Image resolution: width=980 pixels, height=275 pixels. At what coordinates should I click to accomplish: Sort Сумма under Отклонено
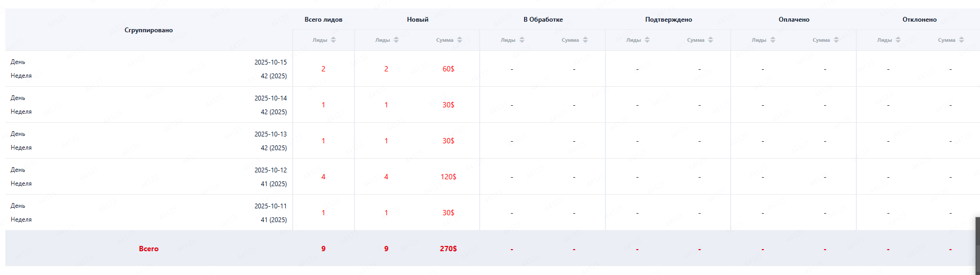coord(961,40)
